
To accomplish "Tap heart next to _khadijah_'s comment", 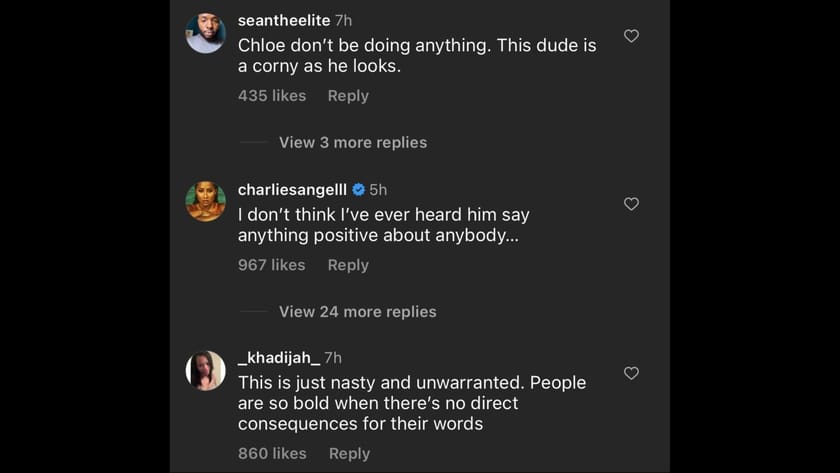I will point(631,373).
